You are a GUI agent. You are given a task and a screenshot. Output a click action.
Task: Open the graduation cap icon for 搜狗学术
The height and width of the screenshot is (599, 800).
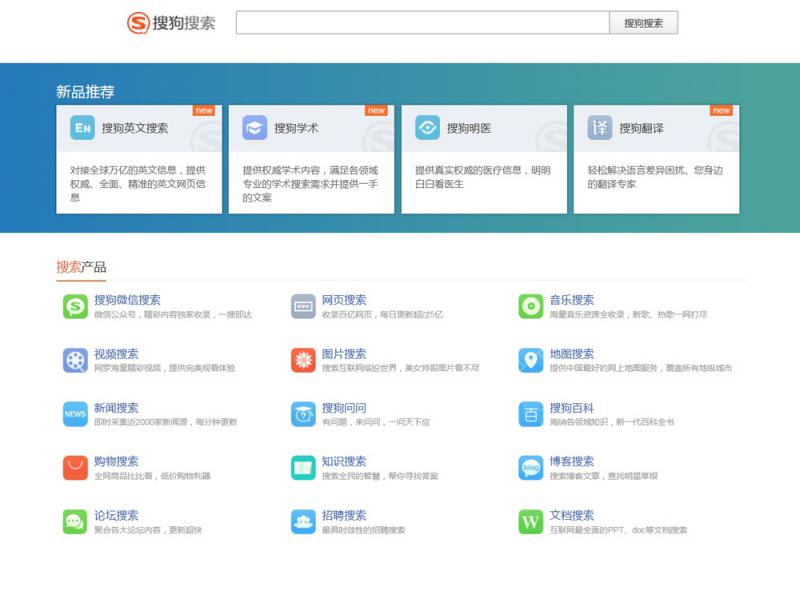[x=255, y=128]
